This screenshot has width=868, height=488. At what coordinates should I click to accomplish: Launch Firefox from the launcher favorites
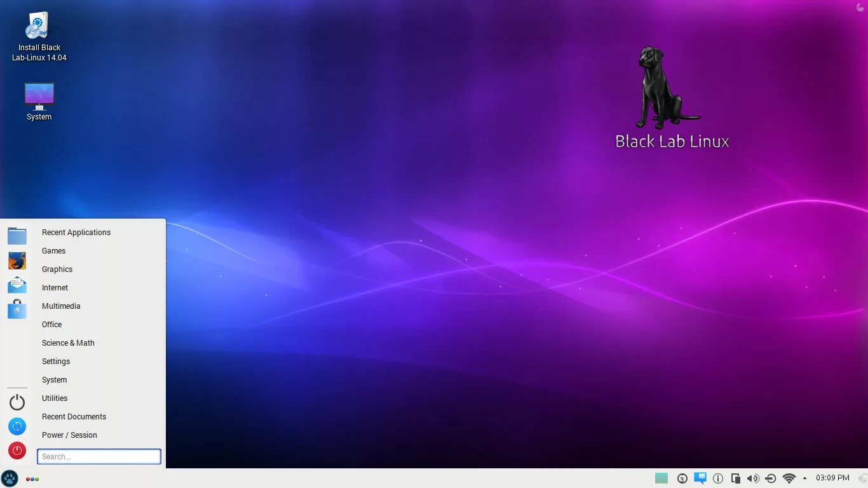[17, 261]
